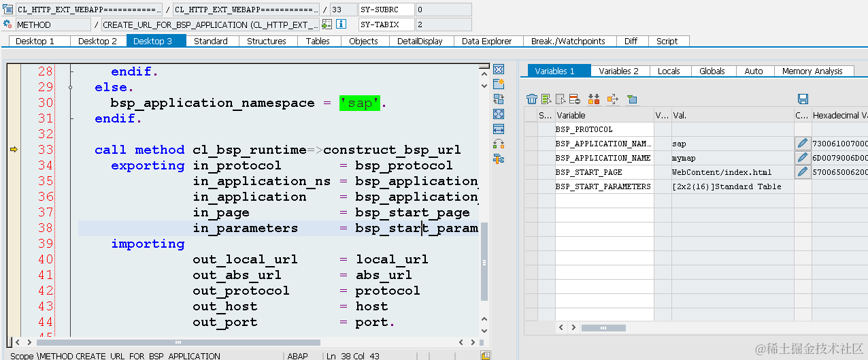Click pencil edit icon for value sap

pyautogui.click(x=803, y=144)
